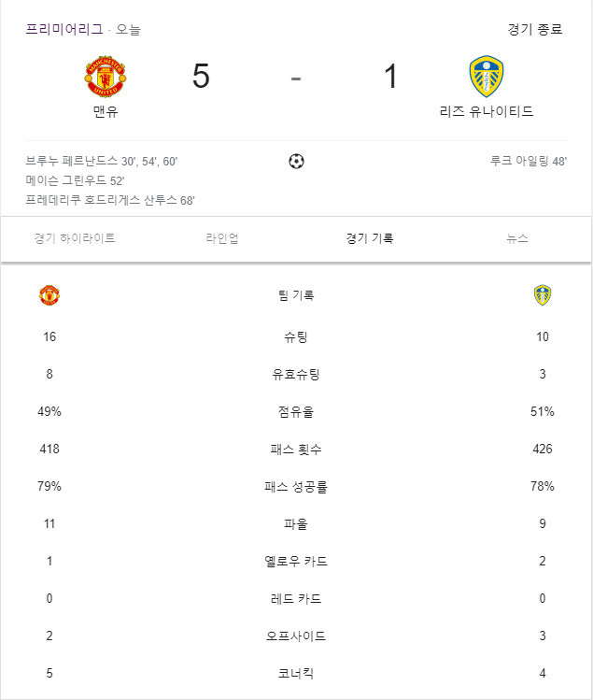The height and width of the screenshot is (700, 593).
Task: Click the 팀 기록 heading
Action: click(296, 295)
